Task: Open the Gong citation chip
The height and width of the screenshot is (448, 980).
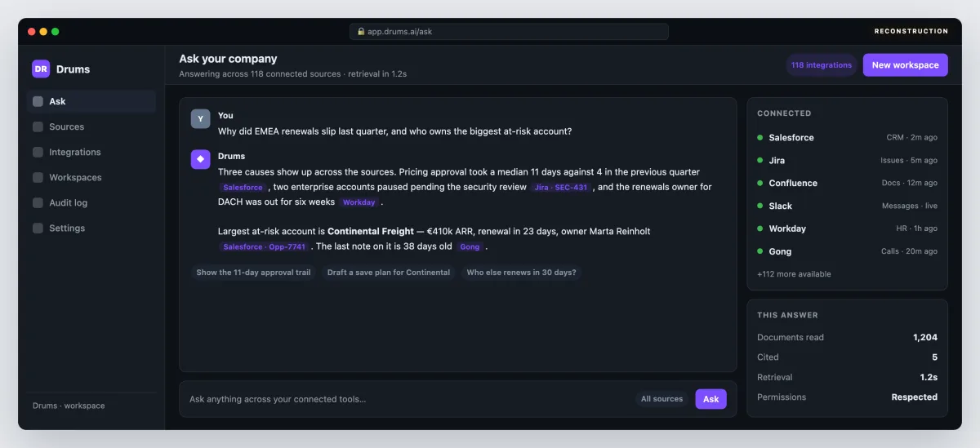Action: click(470, 246)
